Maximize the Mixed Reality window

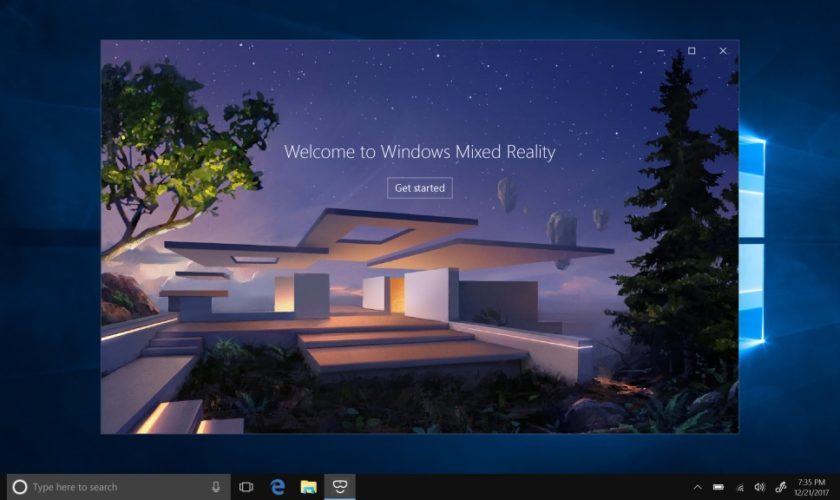[692, 51]
